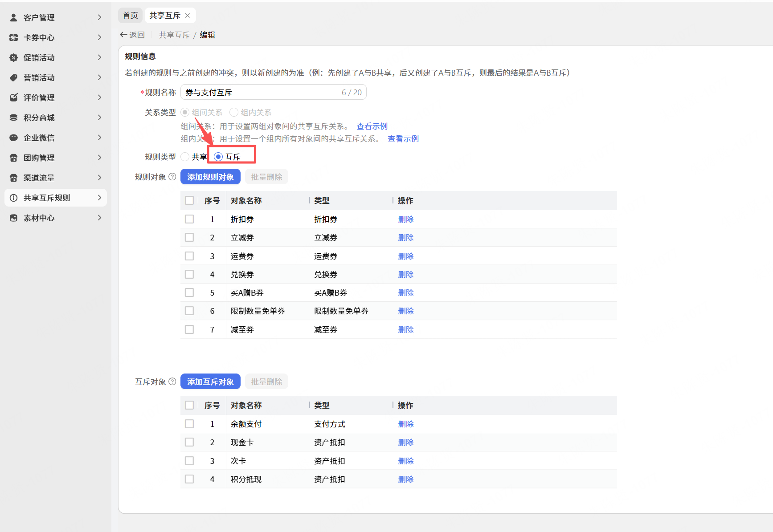Screen dimensions: 773x532
Task: Click the 添加互斥对象 button
Action: [x=210, y=382]
